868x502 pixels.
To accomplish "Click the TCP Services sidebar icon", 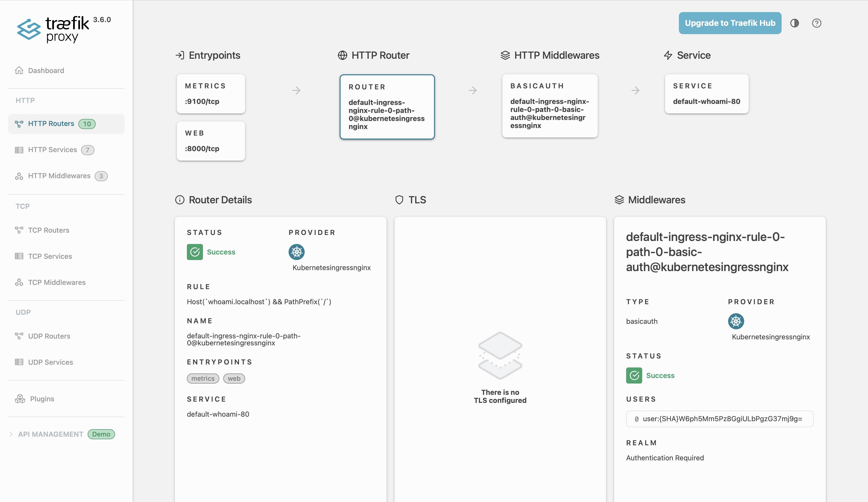I will 19,256.
